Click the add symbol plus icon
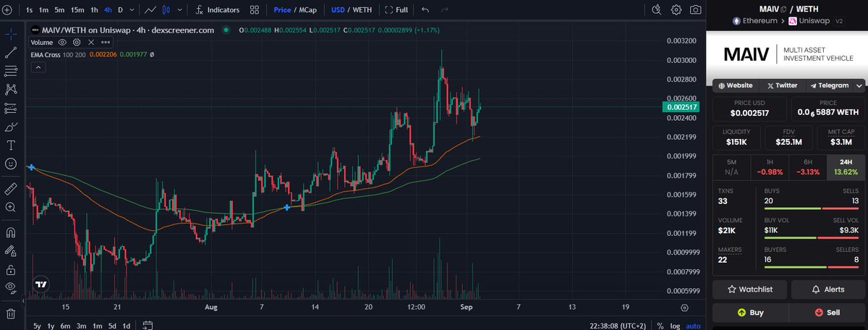 click(x=7, y=10)
